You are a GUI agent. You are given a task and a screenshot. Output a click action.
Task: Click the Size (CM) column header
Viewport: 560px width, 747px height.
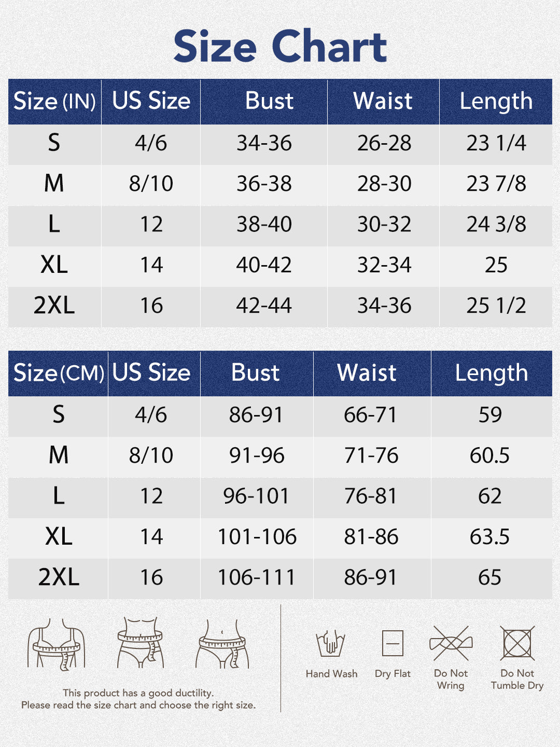pos(58,374)
